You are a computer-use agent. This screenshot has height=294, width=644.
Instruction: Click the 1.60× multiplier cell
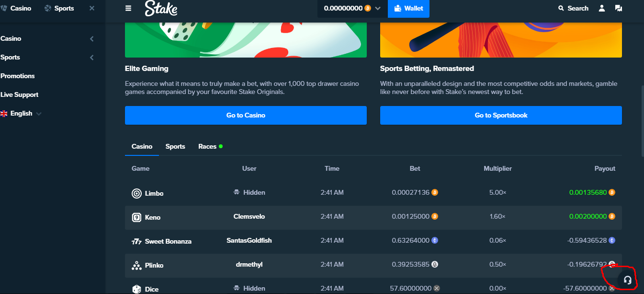click(498, 216)
